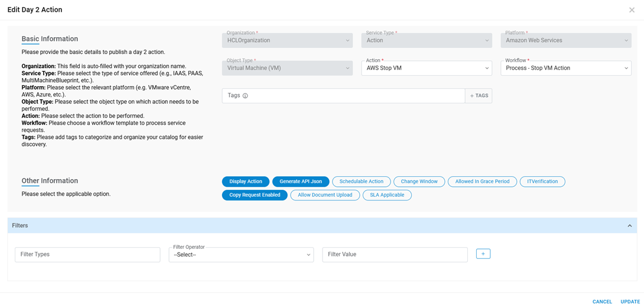Enable the Allow Document Upload option
Screen dimensions: 644x308
click(x=326, y=195)
